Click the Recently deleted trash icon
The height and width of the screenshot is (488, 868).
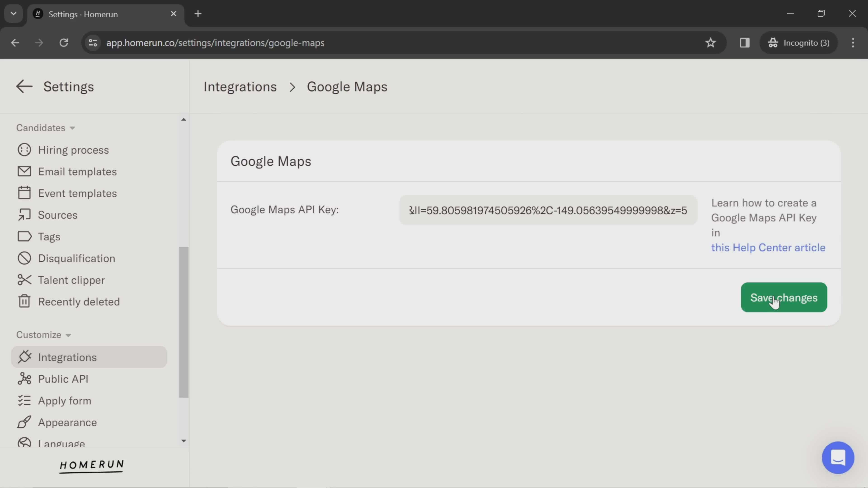coord(24,301)
